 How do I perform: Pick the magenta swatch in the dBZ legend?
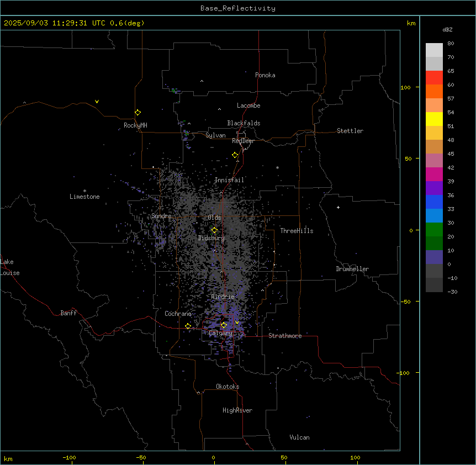tap(434, 174)
